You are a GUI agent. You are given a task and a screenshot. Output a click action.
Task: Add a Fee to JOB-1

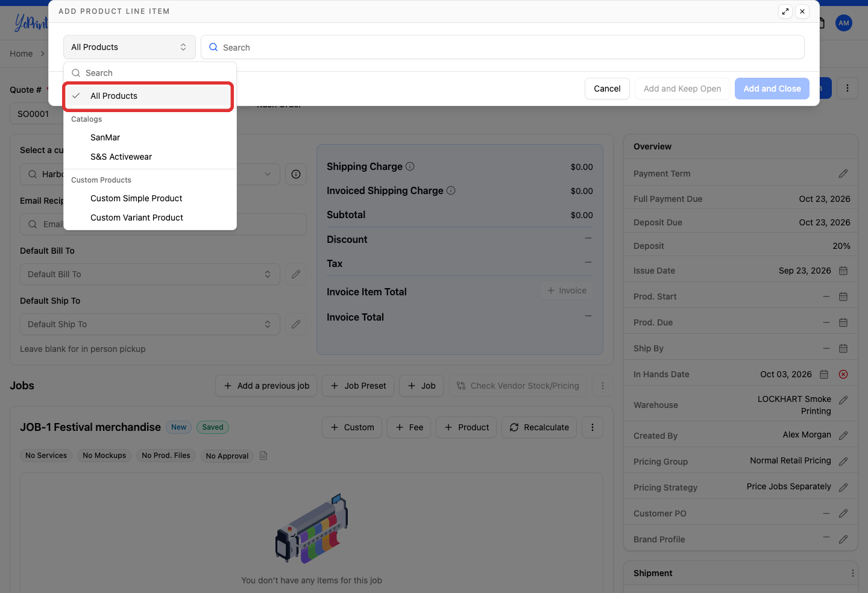pos(409,427)
